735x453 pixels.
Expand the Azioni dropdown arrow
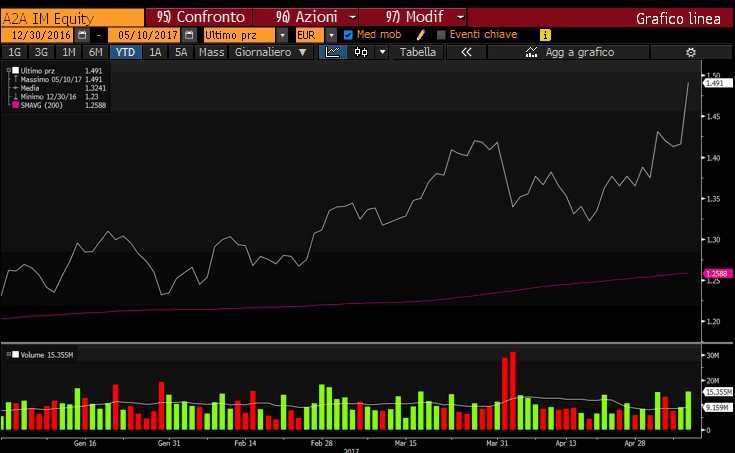(x=352, y=17)
